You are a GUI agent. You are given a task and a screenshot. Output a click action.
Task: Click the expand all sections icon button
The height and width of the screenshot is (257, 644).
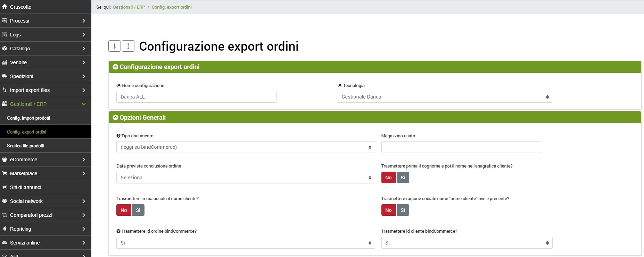click(128, 46)
